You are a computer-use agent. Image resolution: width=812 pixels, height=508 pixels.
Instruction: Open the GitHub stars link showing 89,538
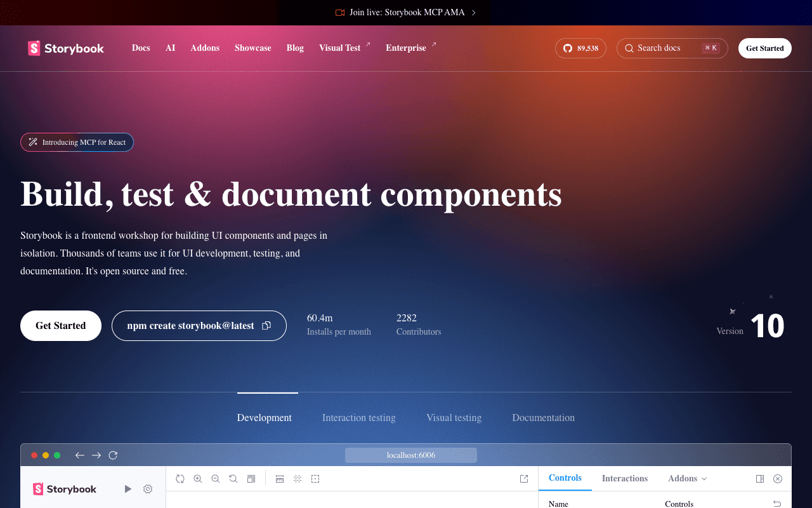(x=580, y=48)
